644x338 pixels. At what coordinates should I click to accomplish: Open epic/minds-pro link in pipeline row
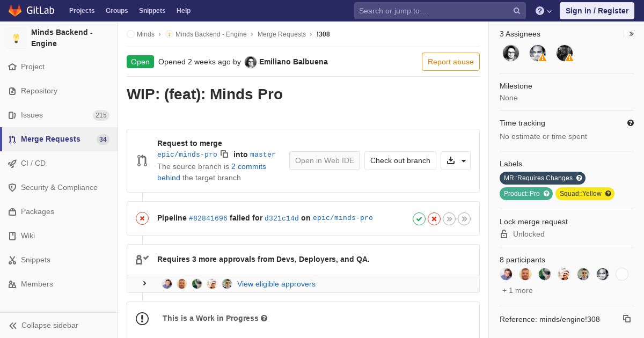click(x=343, y=218)
